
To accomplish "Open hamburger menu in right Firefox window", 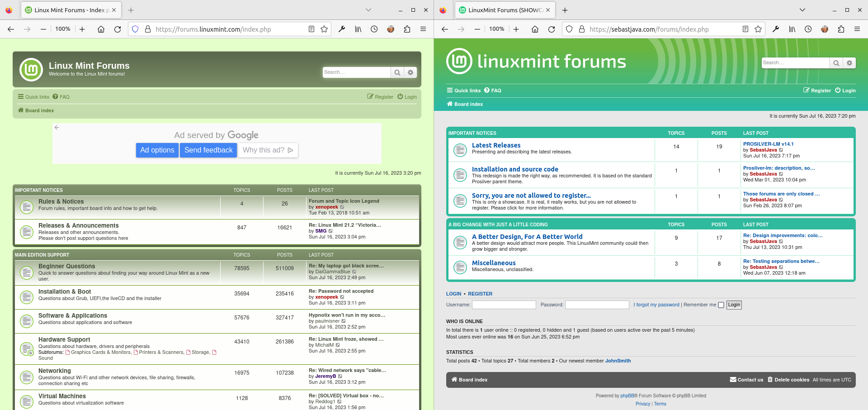I will 857,29.
